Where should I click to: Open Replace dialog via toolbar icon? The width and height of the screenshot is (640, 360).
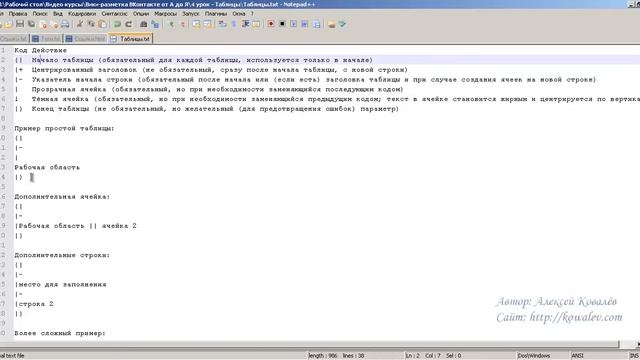click(x=155, y=24)
